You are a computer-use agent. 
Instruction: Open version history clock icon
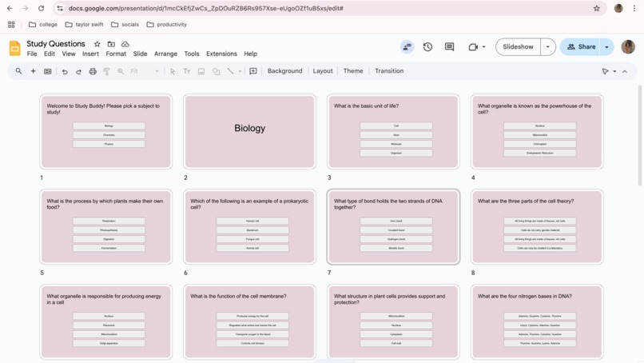427,47
